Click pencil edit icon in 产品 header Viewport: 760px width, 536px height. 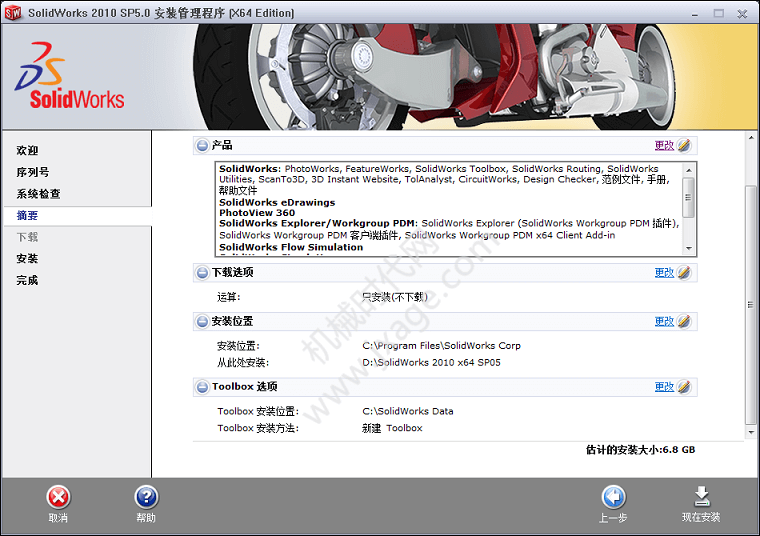684,145
